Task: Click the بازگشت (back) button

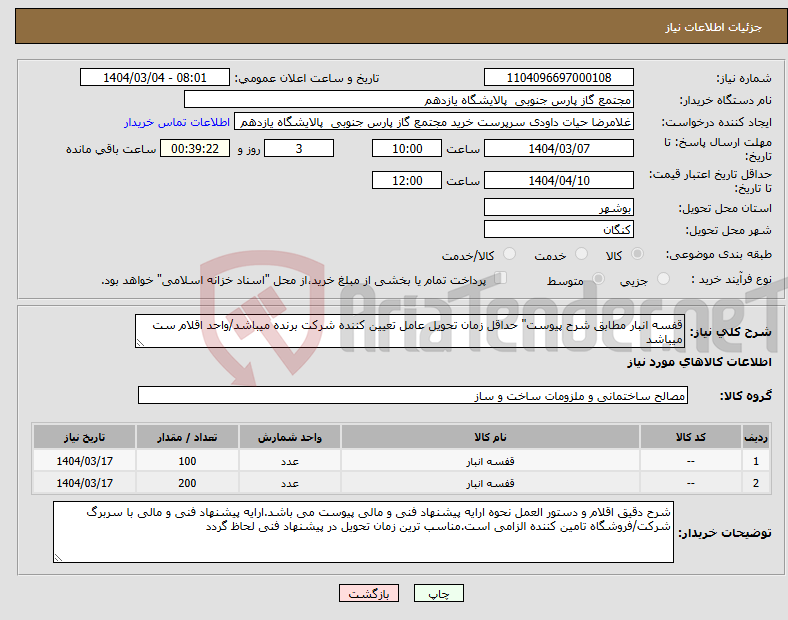Action: point(369,593)
